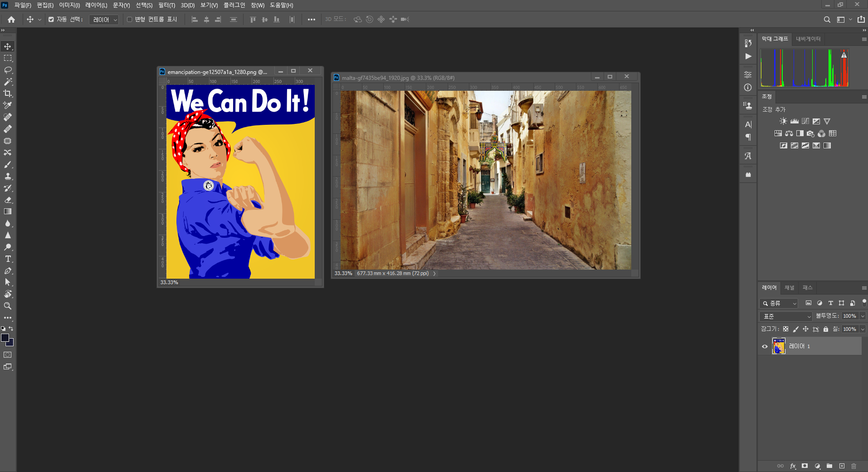Image resolution: width=868 pixels, height=472 pixels.
Task: Add a Channel Mixer adjustment
Action: (821, 133)
